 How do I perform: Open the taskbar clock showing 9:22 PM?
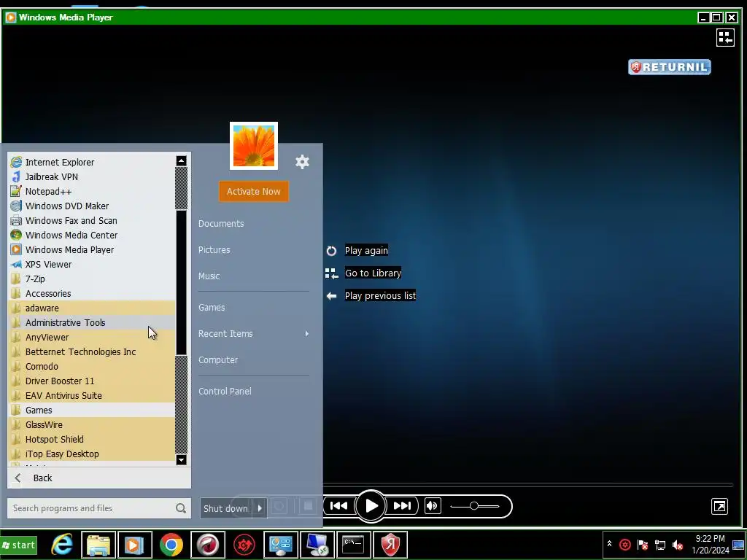pyautogui.click(x=711, y=544)
